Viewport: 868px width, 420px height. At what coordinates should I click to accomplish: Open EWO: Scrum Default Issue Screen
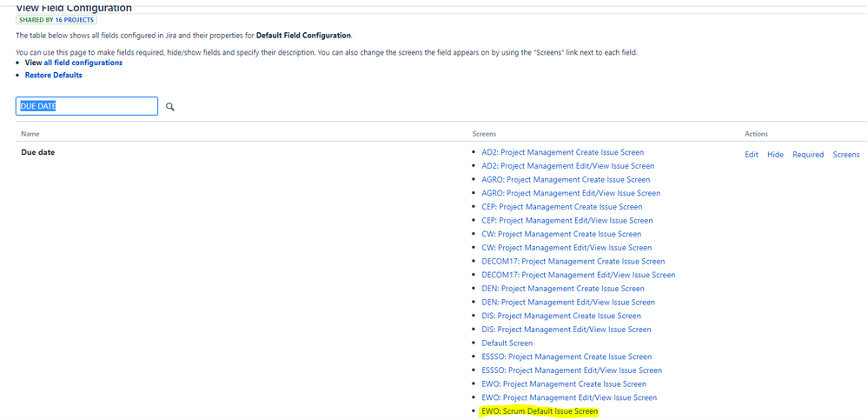(540, 411)
